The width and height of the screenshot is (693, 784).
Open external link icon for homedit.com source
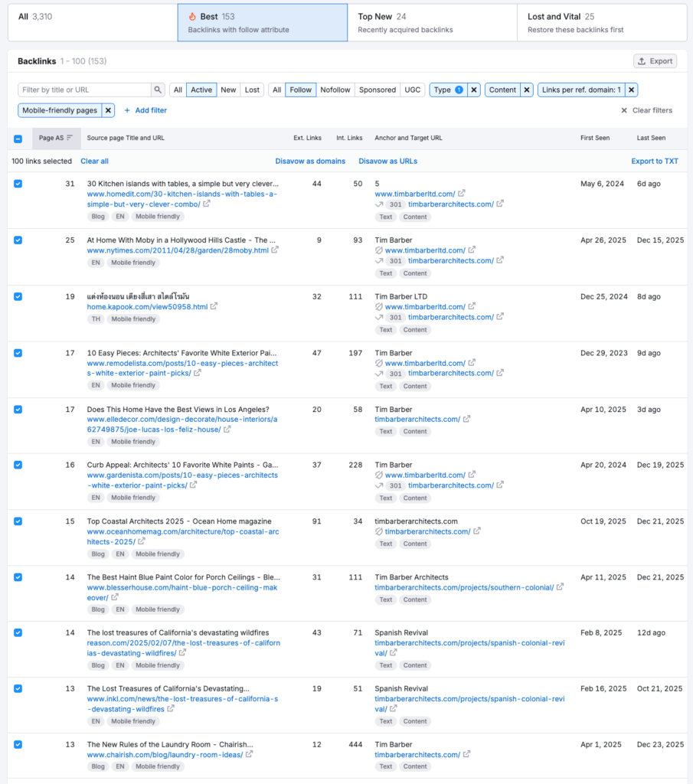pyautogui.click(x=208, y=204)
